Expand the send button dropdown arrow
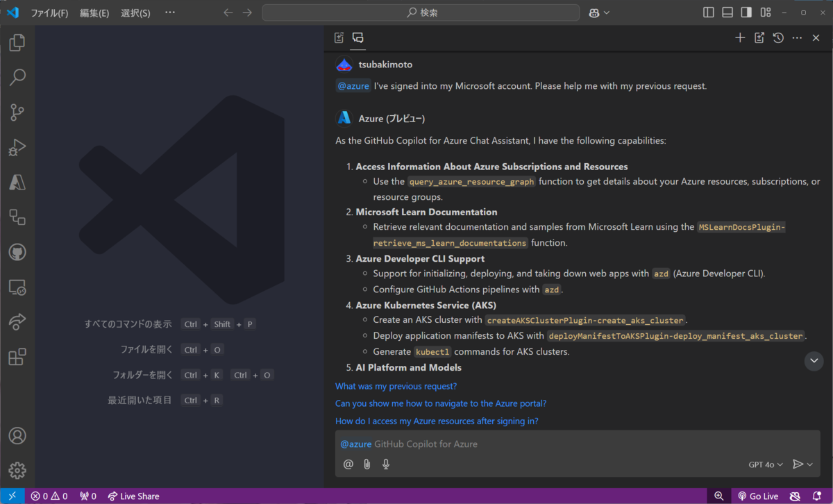This screenshot has height=504, width=833. point(809,464)
